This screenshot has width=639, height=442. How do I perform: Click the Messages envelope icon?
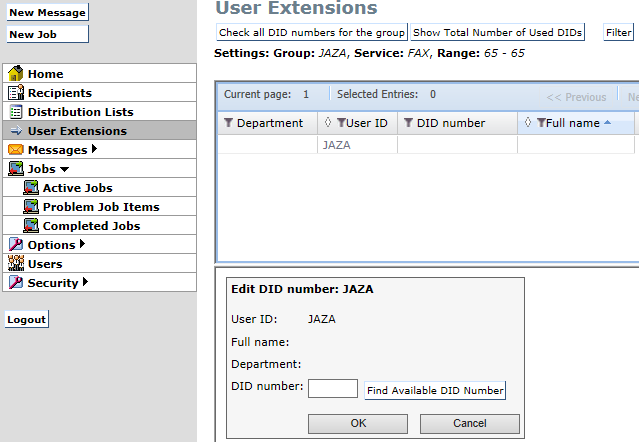point(15,150)
